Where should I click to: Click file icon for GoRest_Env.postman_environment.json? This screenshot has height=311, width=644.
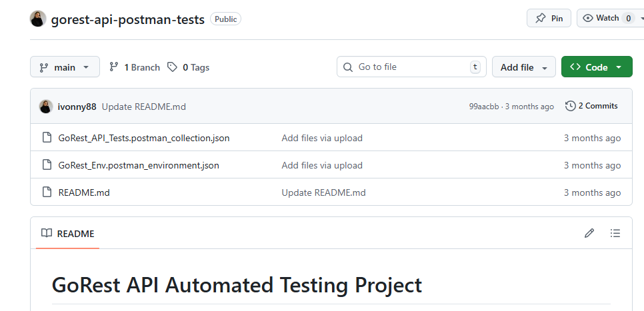[47, 165]
